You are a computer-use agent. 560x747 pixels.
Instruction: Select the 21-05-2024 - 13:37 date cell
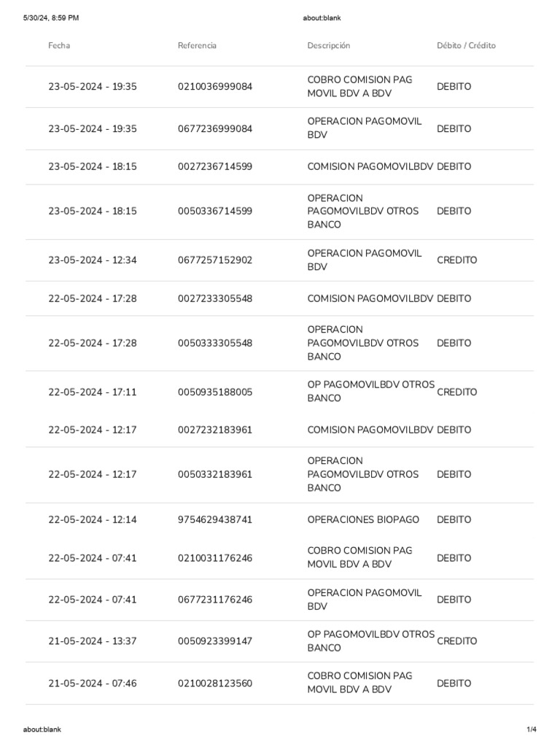pos(93,641)
